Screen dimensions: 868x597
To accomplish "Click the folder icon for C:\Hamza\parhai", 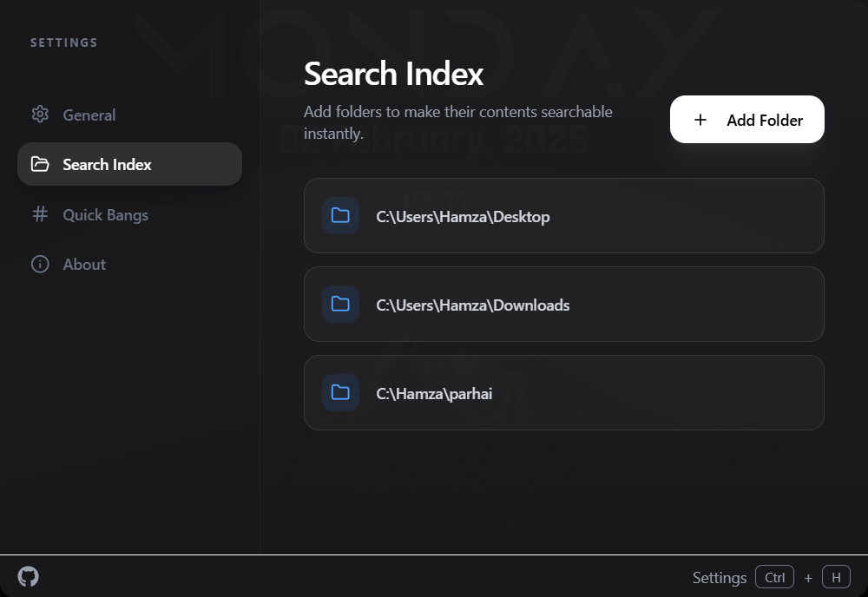I will tap(340, 393).
